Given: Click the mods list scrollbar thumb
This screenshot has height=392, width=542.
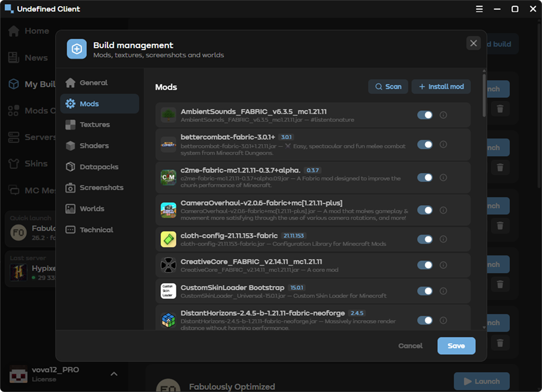Looking at the screenshot, I should (484, 96).
